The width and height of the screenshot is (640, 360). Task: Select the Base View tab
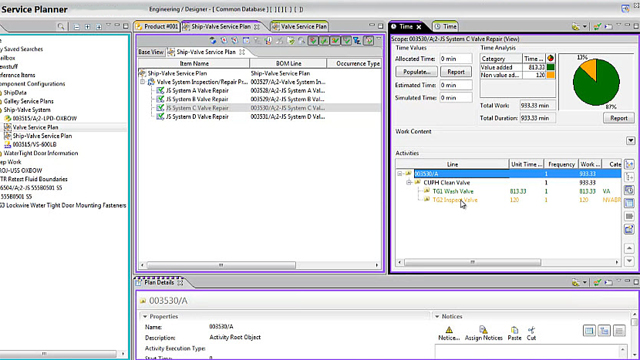tap(151, 52)
